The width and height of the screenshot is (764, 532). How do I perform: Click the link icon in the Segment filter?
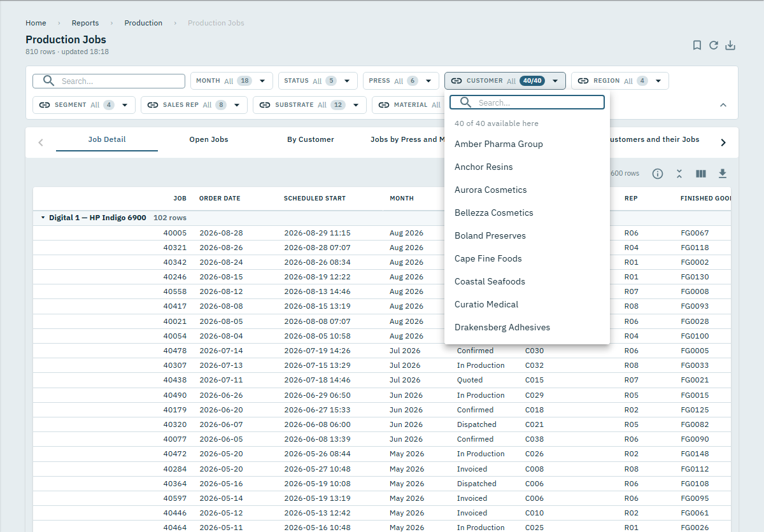(x=45, y=105)
